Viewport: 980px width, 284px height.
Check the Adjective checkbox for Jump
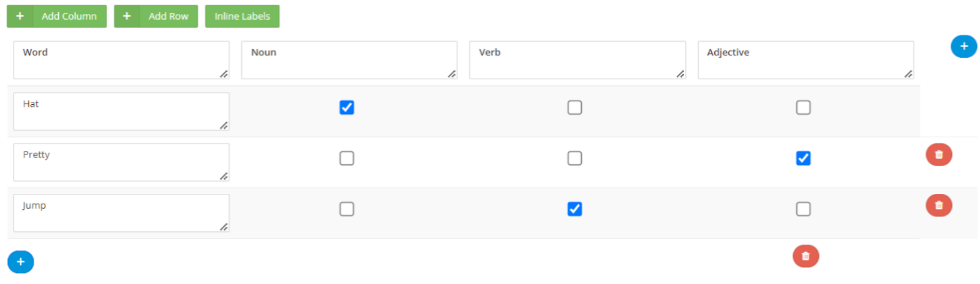point(803,209)
